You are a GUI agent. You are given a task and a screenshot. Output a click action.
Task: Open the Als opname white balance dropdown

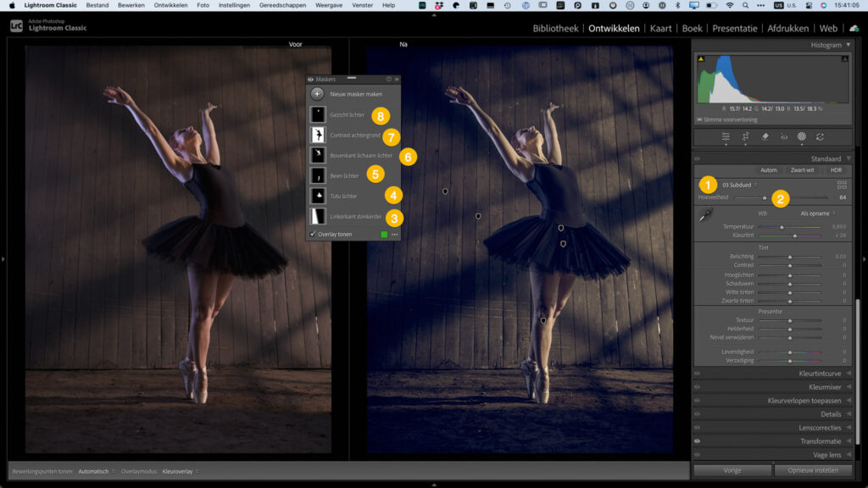tap(818, 213)
